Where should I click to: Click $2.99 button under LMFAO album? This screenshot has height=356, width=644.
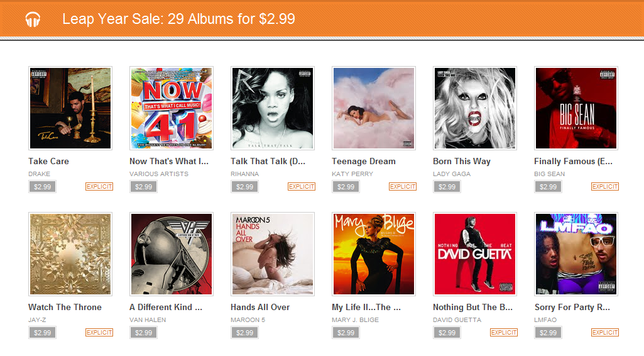(548, 333)
